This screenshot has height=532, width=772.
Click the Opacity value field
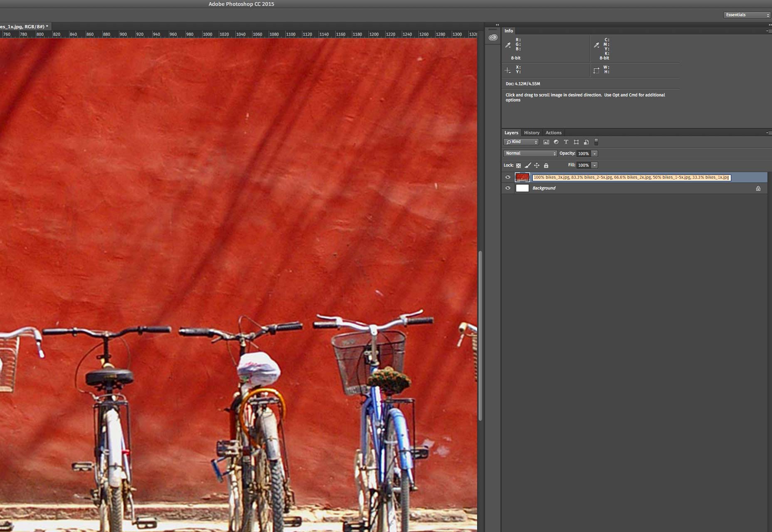click(x=584, y=153)
